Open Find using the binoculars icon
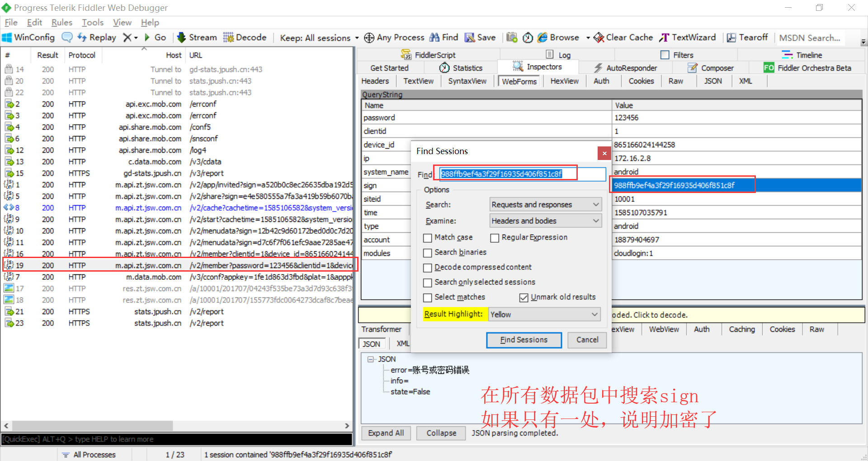Image resolution: width=868 pixels, height=461 pixels. click(x=434, y=38)
